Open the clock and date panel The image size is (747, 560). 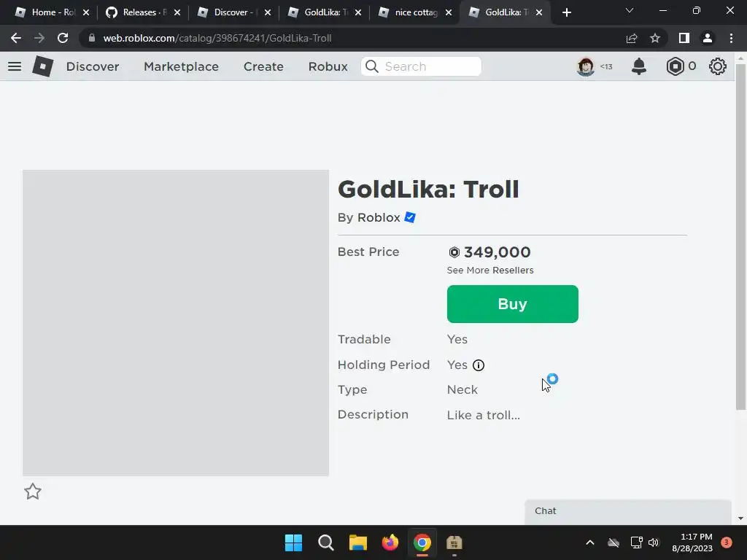tap(692, 542)
